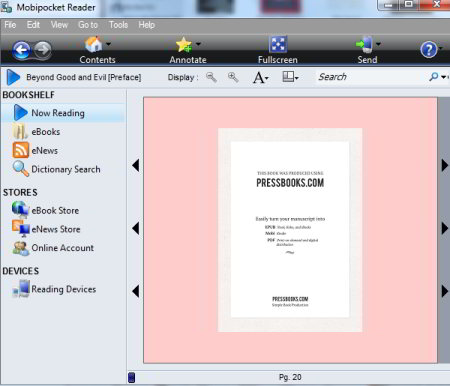The height and width of the screenshot is (386, 450).
Task: Click the STORES section header
Action: [20, 192]
